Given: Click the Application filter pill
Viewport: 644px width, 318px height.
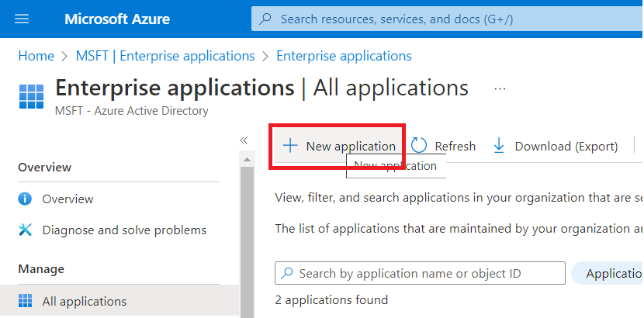Looking at the screenshot, I should click(607, 273).
